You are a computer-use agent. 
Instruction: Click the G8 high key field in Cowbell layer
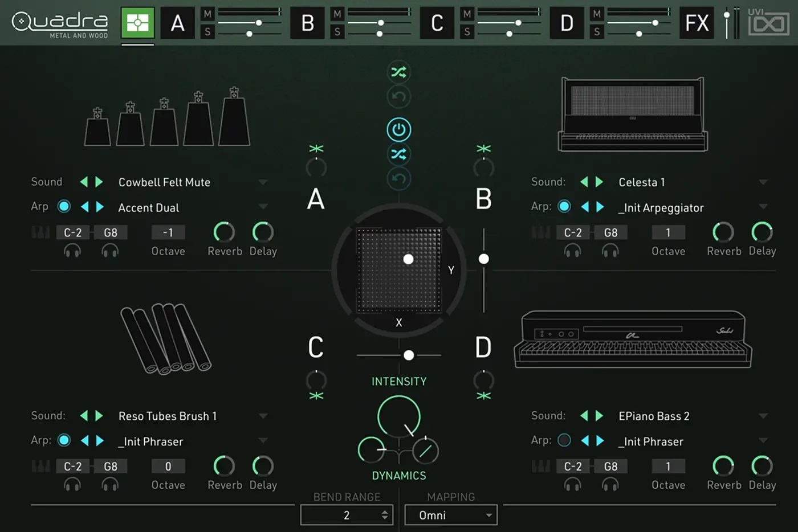tap(111, 232)
